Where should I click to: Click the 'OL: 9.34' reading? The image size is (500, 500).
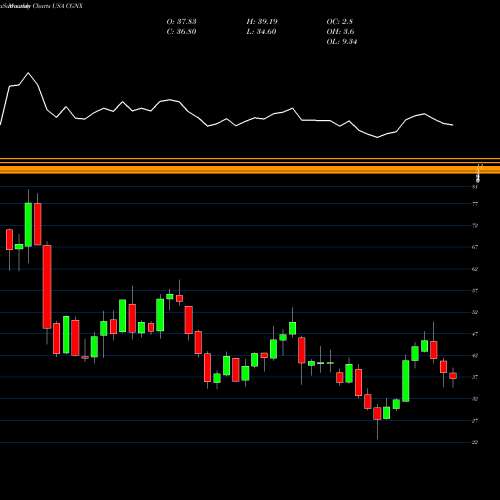342,42
